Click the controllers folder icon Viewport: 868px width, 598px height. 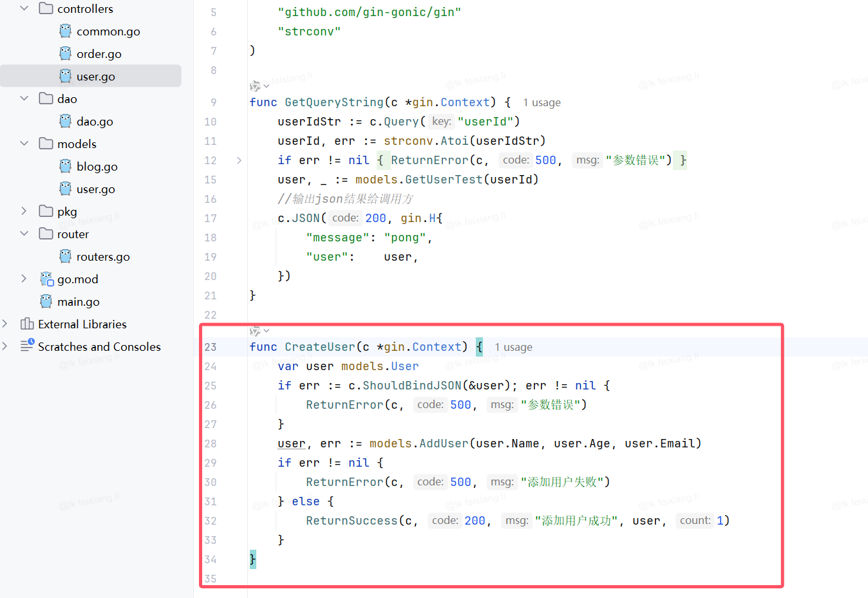click(46, 8)
